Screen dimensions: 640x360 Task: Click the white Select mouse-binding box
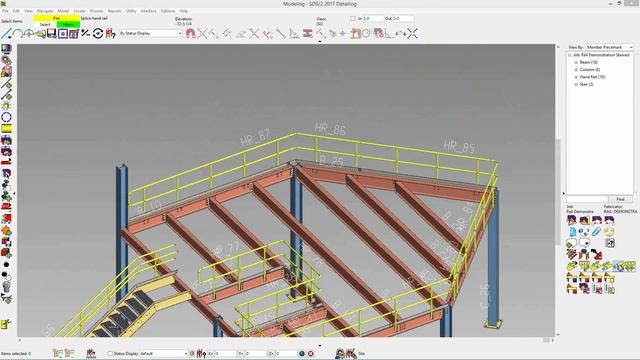(45, 24)
